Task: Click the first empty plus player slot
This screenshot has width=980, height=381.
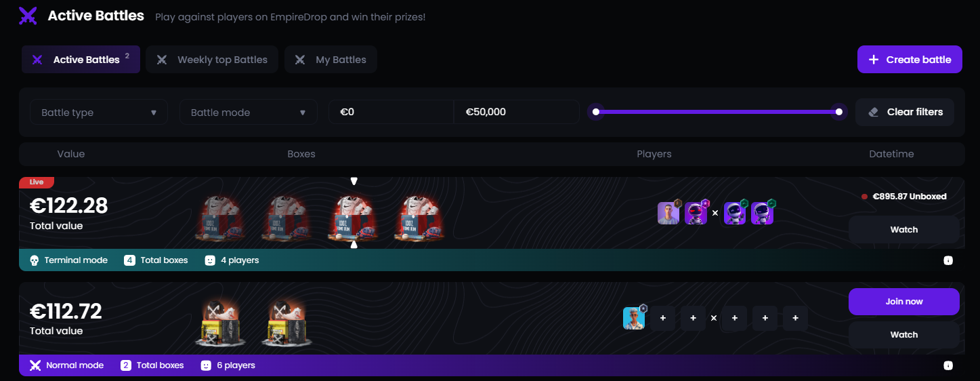Action: 663,318
